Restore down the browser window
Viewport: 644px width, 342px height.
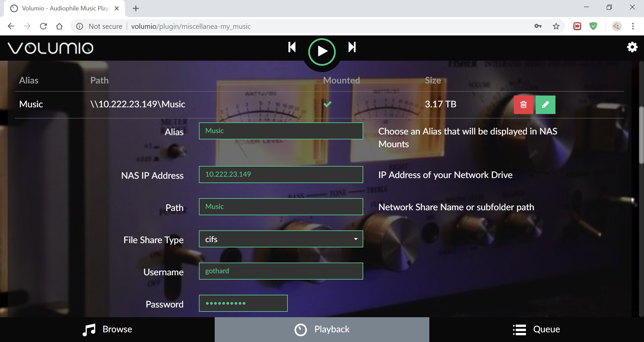tap(609, 7)
